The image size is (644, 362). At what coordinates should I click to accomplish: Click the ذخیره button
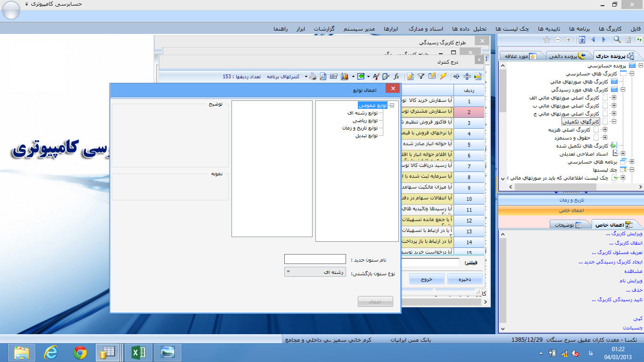pos(465,279)
